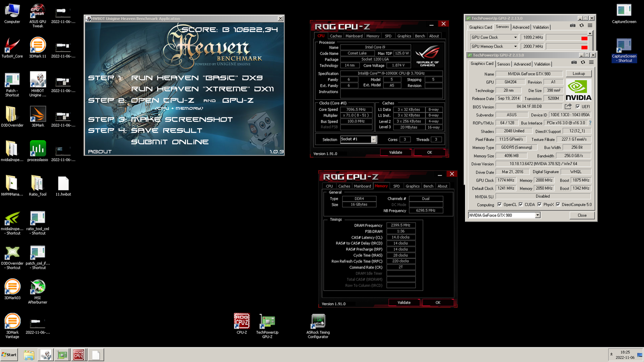Select Validation tab in front GPU-Z window
Image resolution: width=644 pixels, height=362 pixels.
[x=542, y=64]
